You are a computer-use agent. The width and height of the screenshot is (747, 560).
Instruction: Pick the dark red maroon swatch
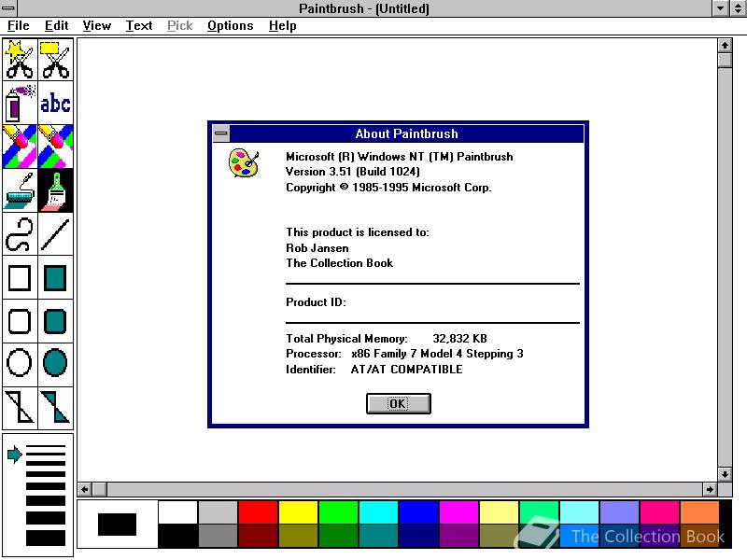point(258,536)
